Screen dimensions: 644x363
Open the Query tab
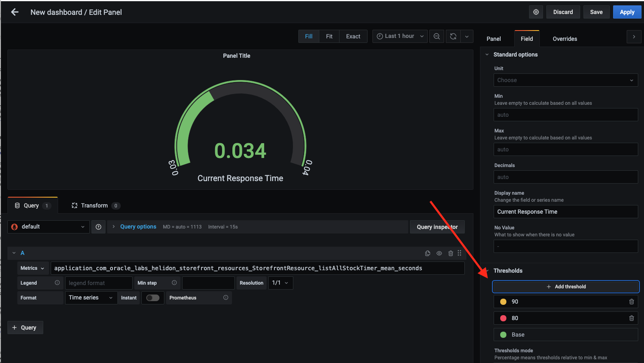coord(33,205)
